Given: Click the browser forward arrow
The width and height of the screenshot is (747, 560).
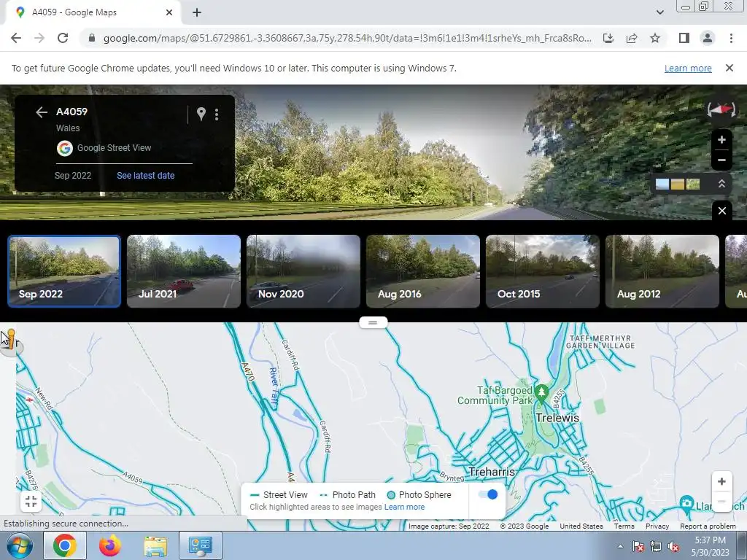Looking at the screenshot, I should pyautogui.click(x=39, y=38).
